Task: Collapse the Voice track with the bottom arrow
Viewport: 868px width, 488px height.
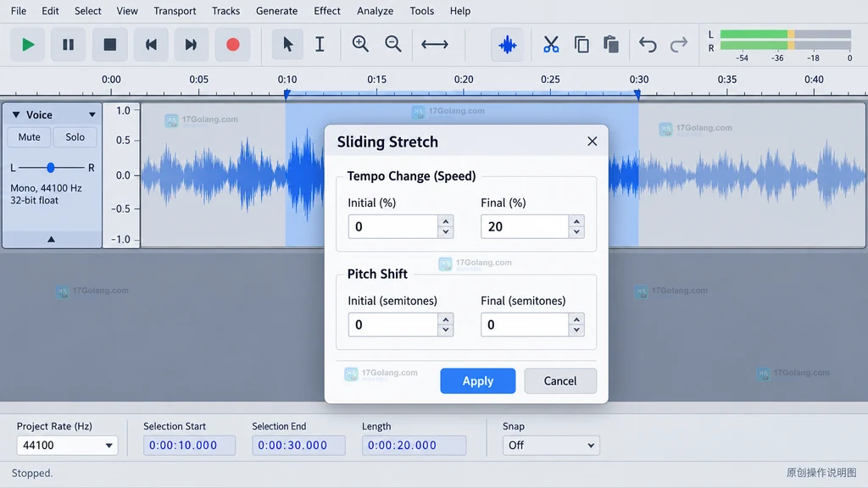Action: pos(52,239)
